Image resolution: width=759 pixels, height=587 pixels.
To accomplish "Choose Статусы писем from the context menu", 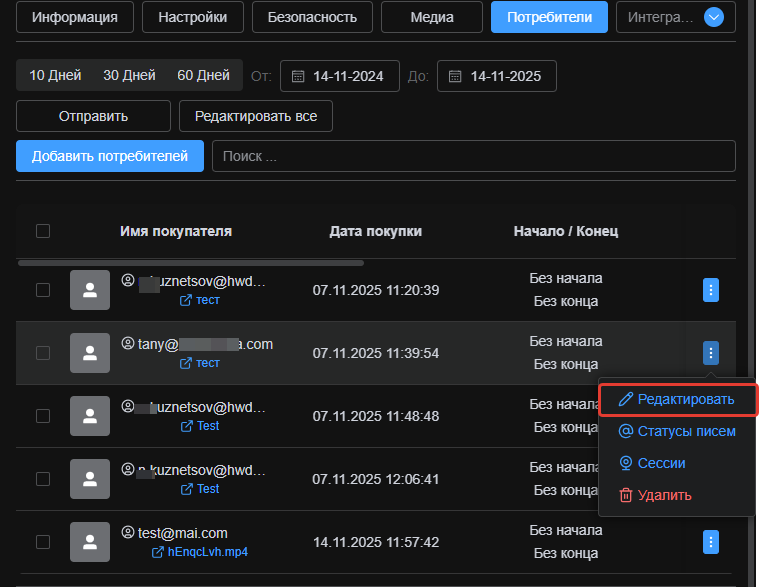I will (677, 431).
